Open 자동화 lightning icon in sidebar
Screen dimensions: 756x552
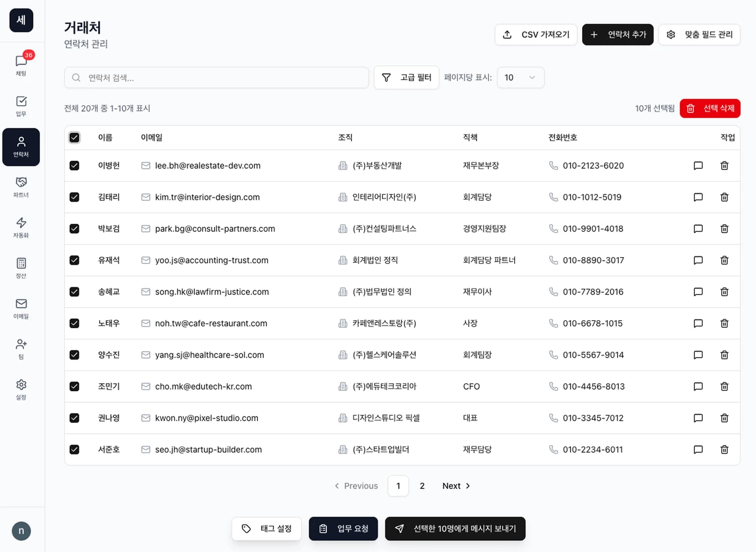pyautogui.click(x=21, y=227)
